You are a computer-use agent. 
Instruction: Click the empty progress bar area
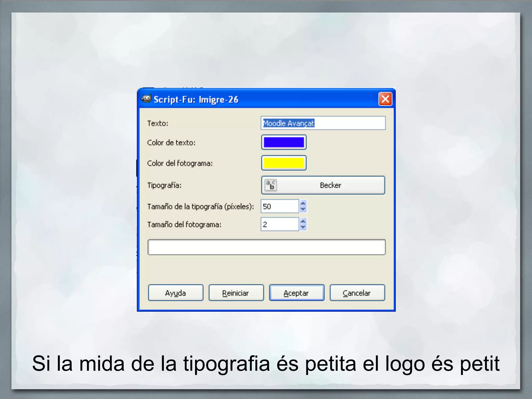point(267,247)
